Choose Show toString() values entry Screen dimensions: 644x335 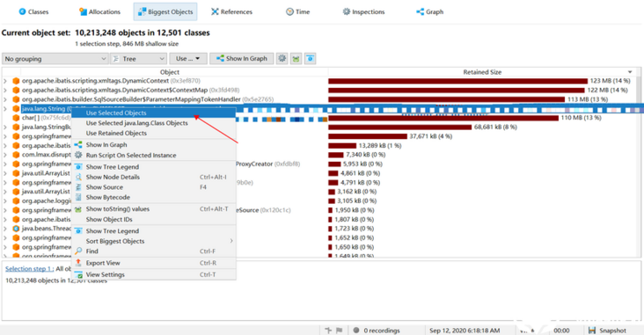(x=154, y=209)
